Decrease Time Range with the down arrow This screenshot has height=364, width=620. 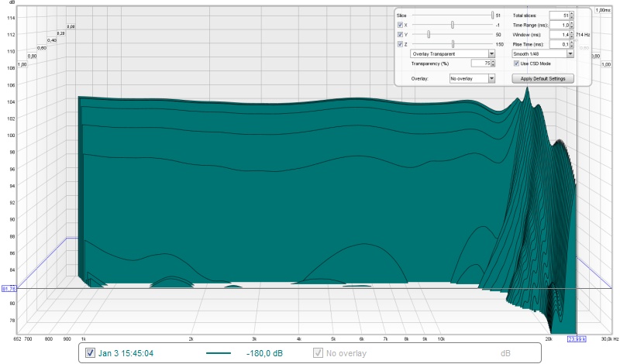(x=572, y=27)
